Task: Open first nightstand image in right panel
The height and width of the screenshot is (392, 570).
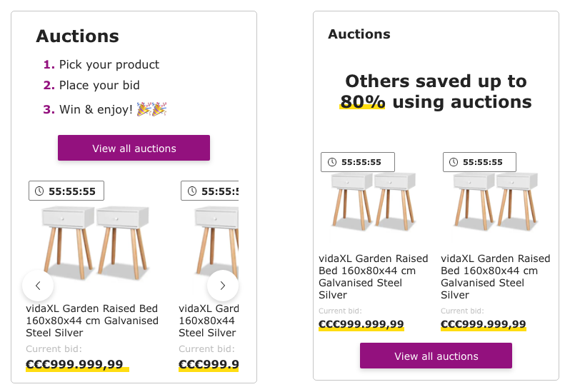Action: tap(373, 201)
